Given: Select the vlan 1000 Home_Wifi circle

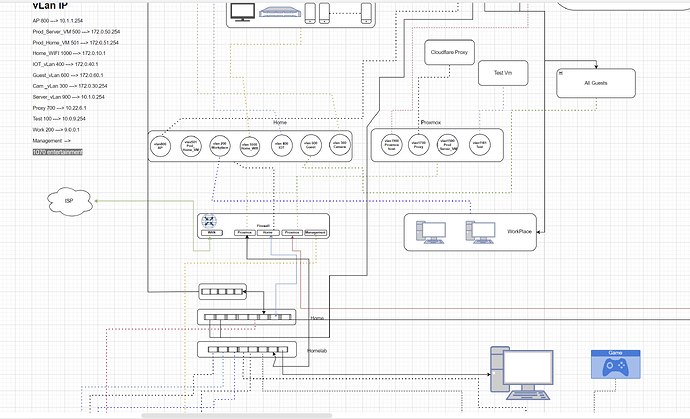Looking at the screenshot, I should pos(250,147).
